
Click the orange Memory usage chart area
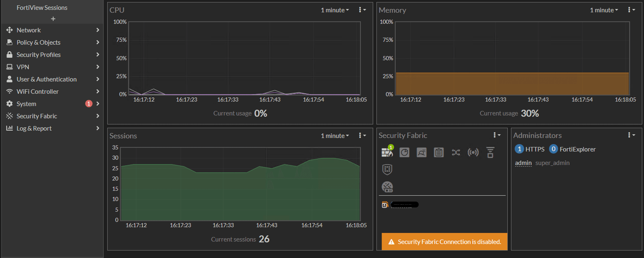pyautogui.click(x=512, y=84)
